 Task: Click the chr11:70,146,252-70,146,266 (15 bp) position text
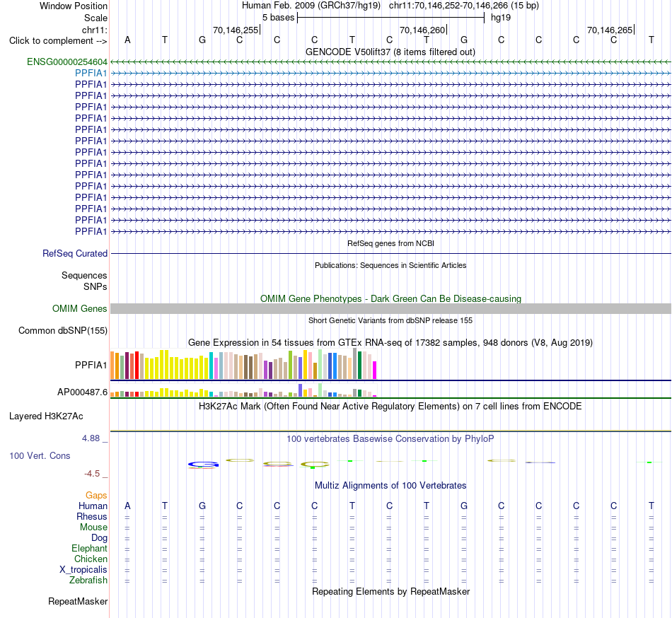[x=464, y=6]
